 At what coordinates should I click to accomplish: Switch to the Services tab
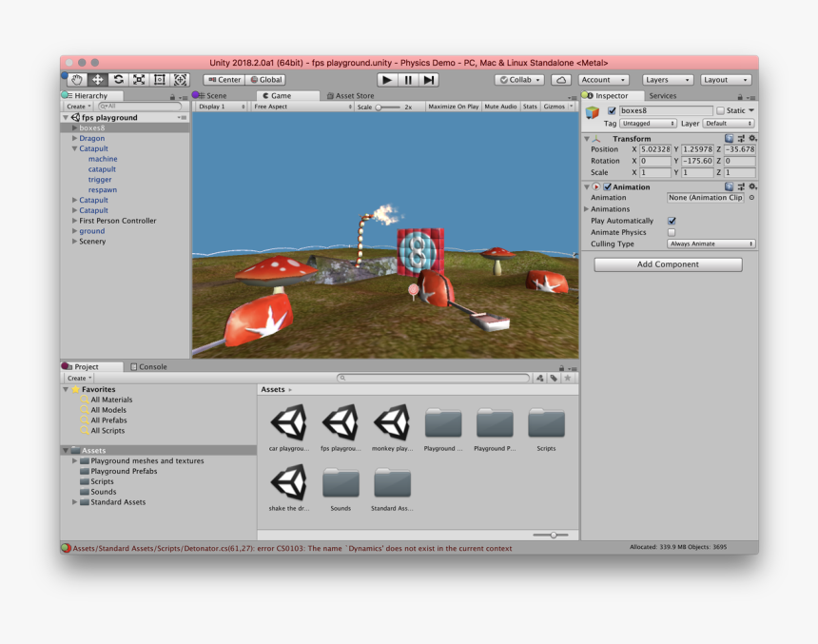point(663,96)
